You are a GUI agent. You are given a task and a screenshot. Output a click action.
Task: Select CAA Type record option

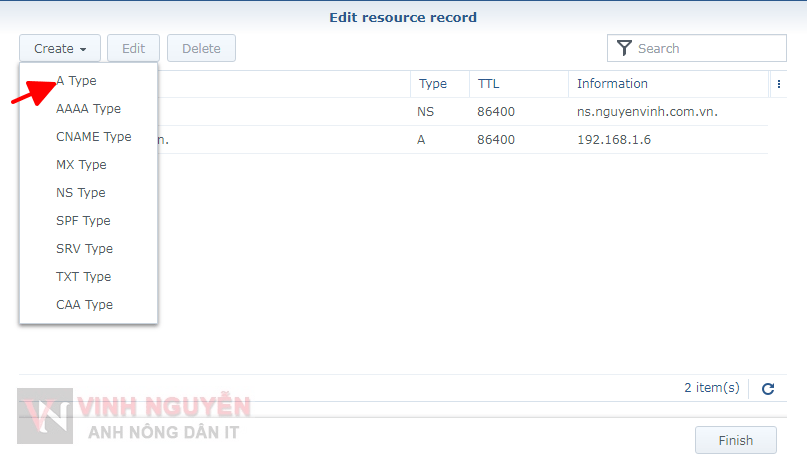[x=84, y=305]
